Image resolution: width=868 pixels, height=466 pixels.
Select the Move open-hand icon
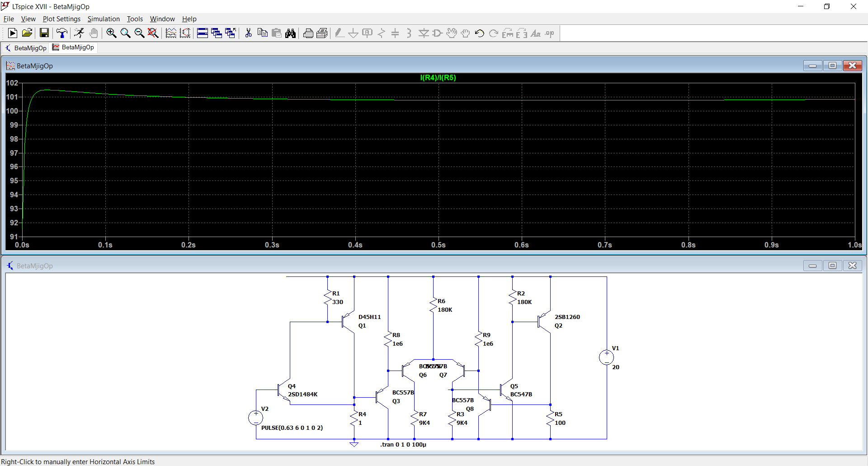452,33
